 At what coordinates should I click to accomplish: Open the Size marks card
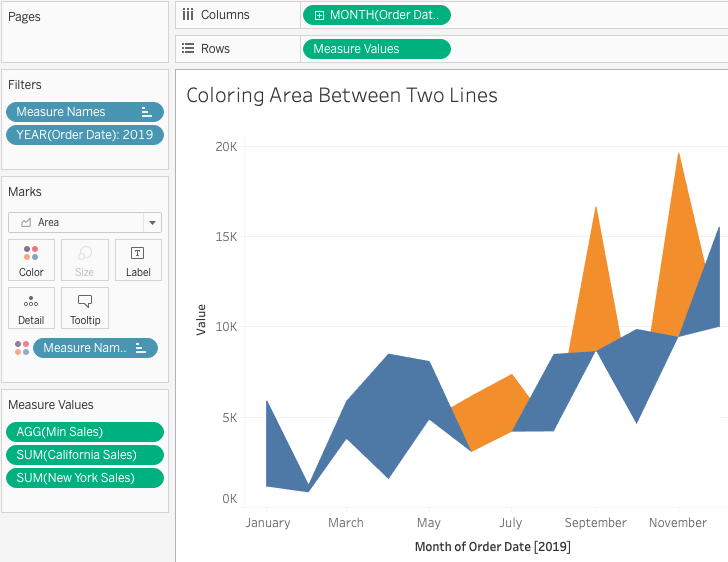84,260
